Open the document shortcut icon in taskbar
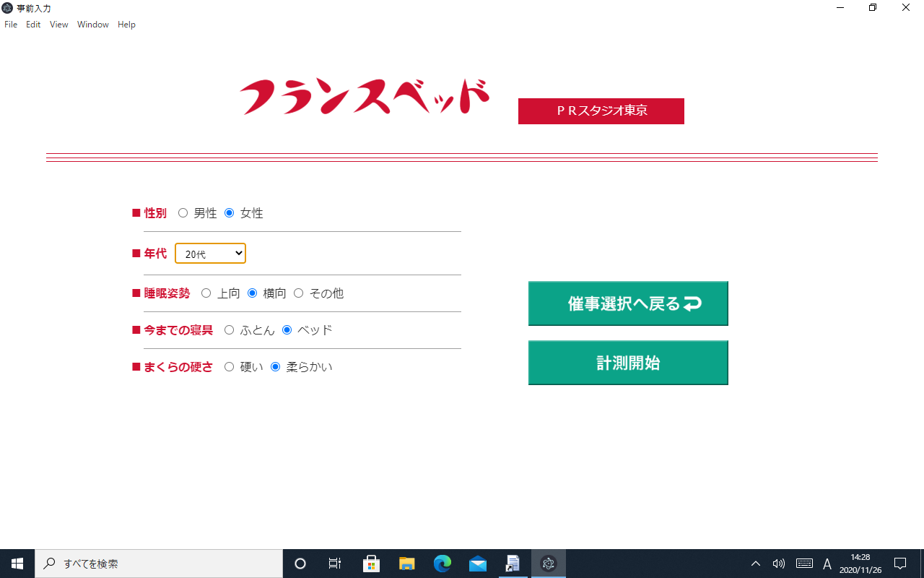The height and width of the screenshot is (578, 924). tap(513, 564)
